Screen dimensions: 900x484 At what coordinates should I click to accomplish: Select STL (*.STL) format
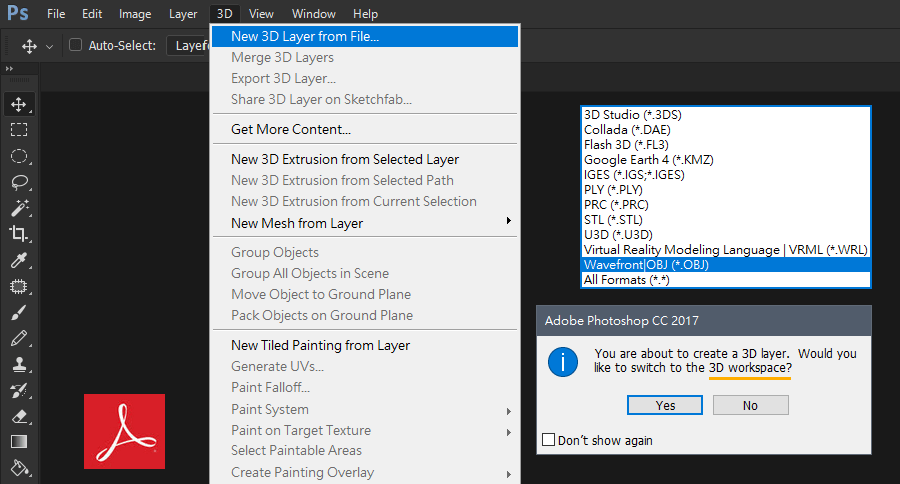726,219
